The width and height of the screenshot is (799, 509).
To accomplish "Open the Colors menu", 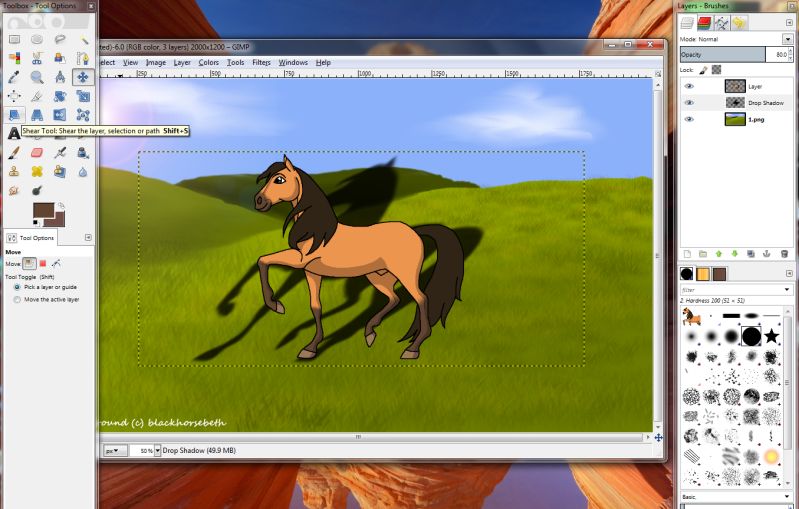I will (208, 62).
